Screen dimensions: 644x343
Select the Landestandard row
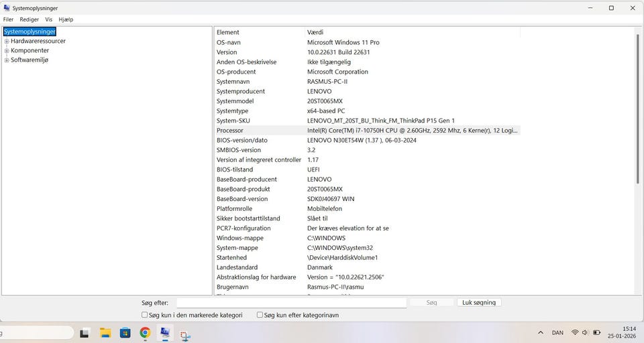coord(367,267)
